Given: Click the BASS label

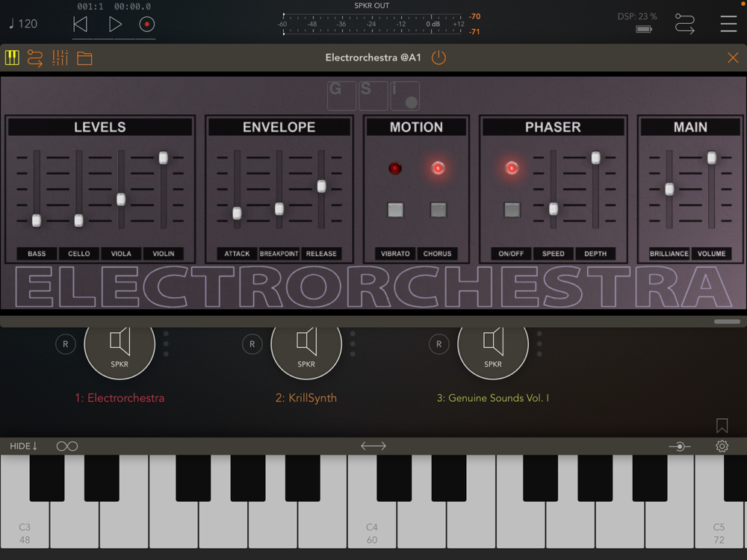Looking at the screenshot, I should click(x=37, y=253).
